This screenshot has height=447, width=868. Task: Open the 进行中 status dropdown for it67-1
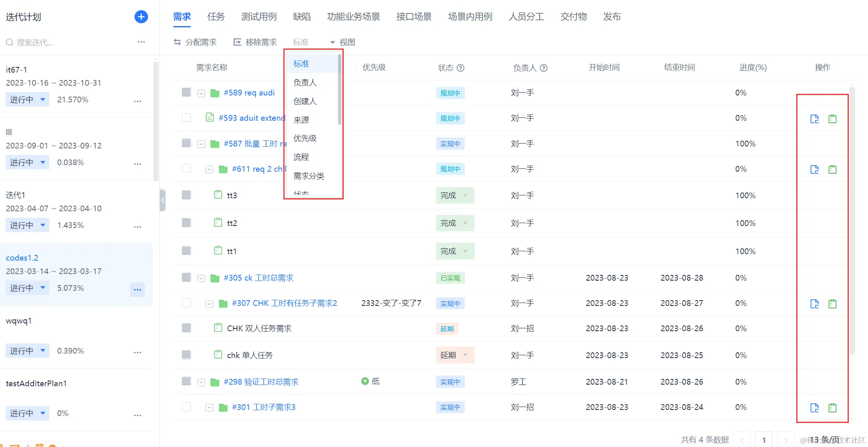(27, 100)
